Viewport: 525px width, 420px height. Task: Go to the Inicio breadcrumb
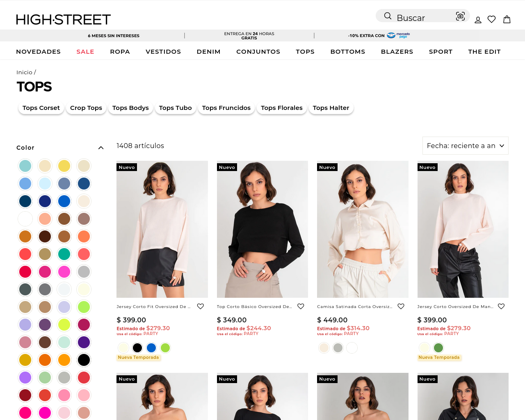(x=24, y=72)
